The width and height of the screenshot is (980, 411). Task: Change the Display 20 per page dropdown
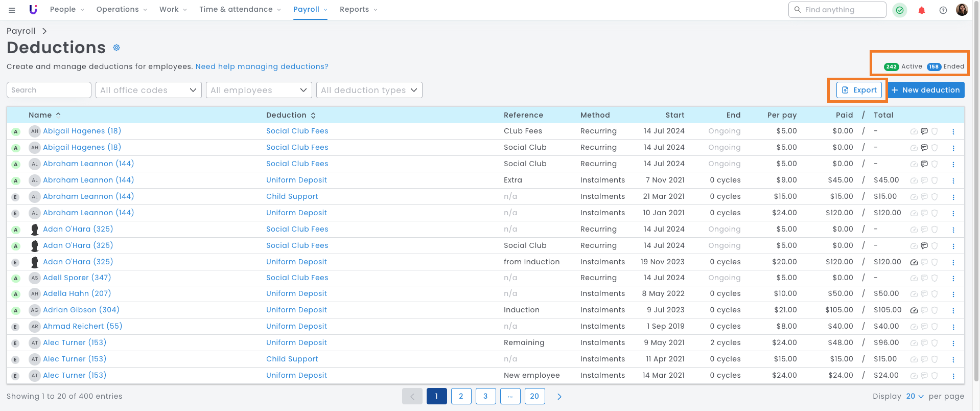[x=914, y=396]
